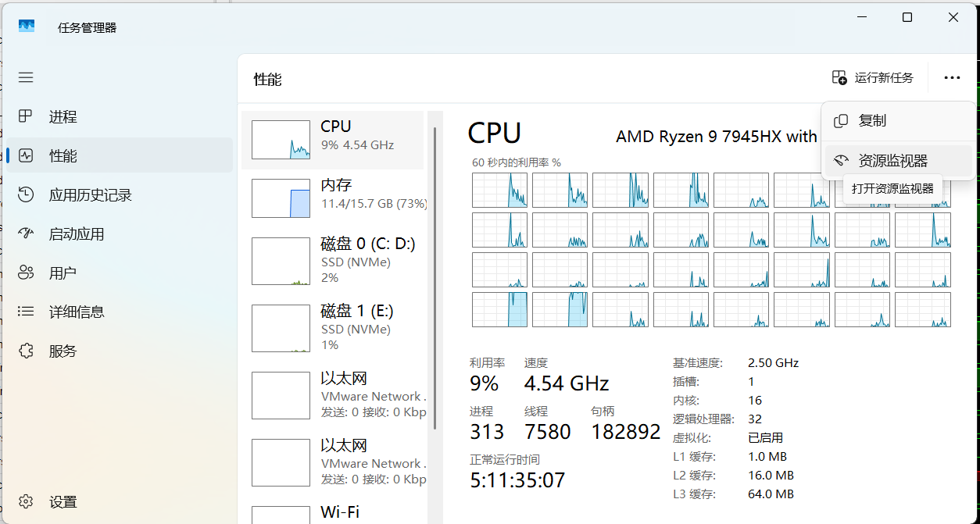
Task: Switch to 应用历史记录 page
Action: point(120,194)
